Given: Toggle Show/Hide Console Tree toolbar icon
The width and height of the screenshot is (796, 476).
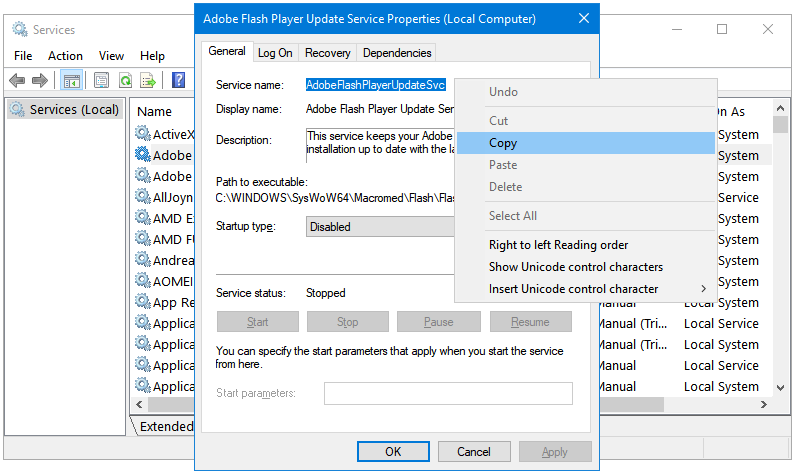Looking at the screenshot, I should (72, 80).
